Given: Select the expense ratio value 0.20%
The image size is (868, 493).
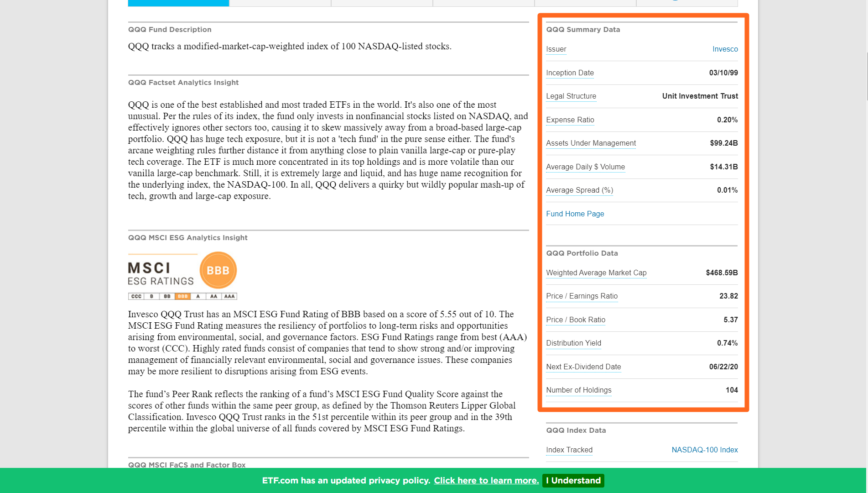Looking at the screenshot, I should click(x=727, y=120).
